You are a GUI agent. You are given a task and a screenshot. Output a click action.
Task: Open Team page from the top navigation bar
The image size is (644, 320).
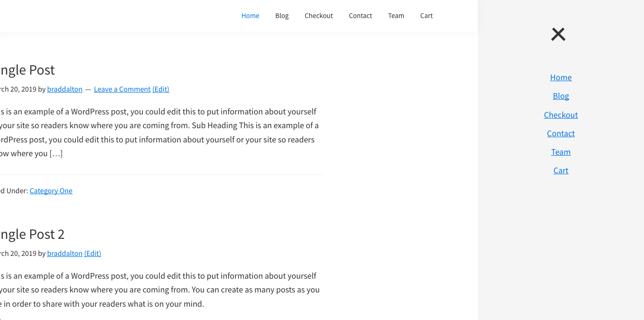pos(396,16)
